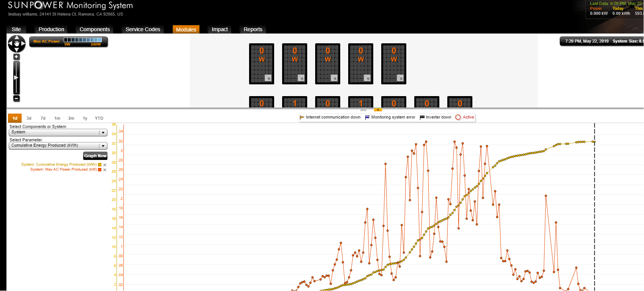Viewport: 644px width, 291px height.
Task: Choose the 1m time range
Action: [57, 118]
